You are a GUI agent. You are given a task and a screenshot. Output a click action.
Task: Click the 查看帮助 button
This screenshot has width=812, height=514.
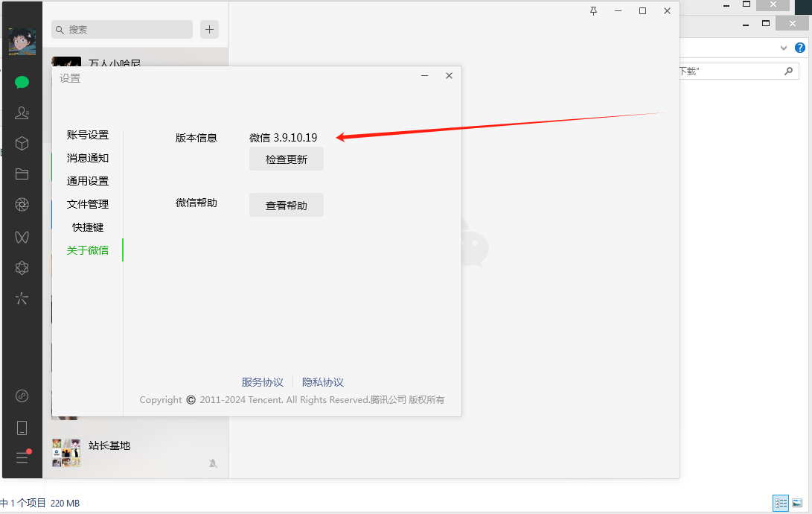(287, 205)
